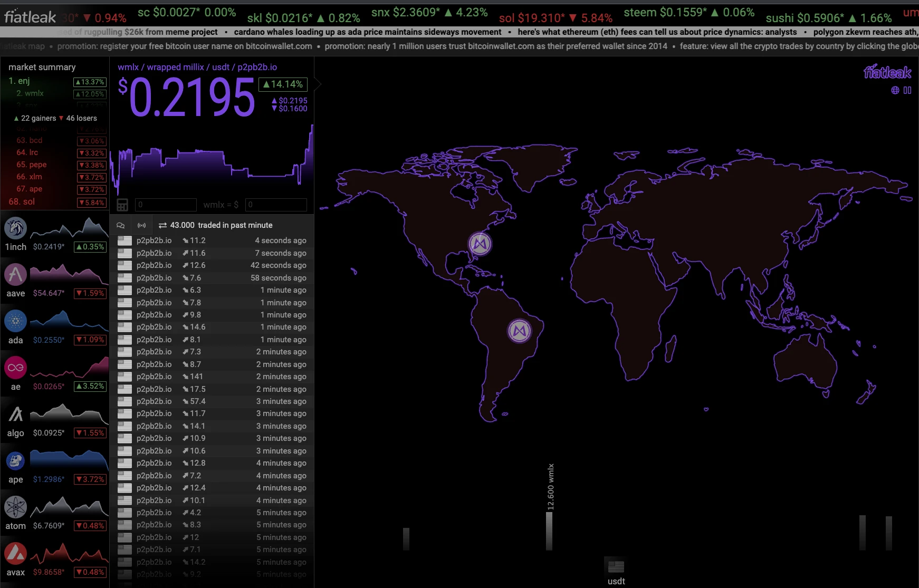The image size is (919, 588).
Task: Open the chat bubbles tab
Action: click(x=121, y=225)
